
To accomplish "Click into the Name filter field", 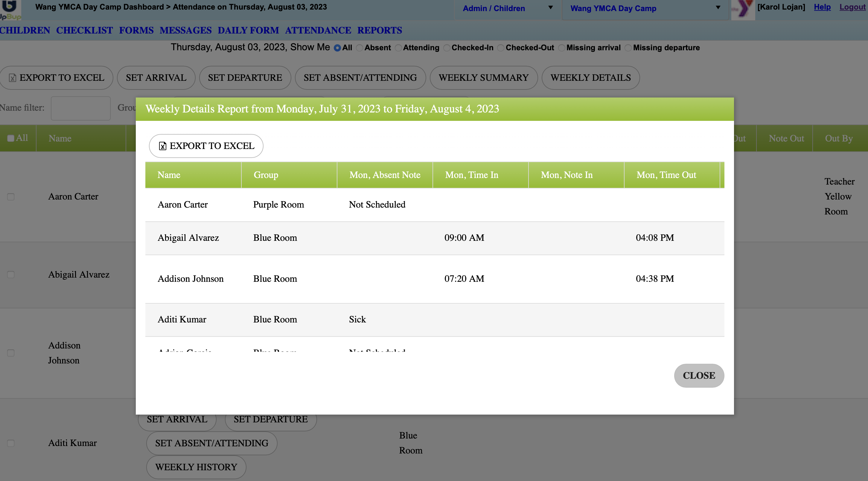I will pyautogui.click(x=80, y=108).
